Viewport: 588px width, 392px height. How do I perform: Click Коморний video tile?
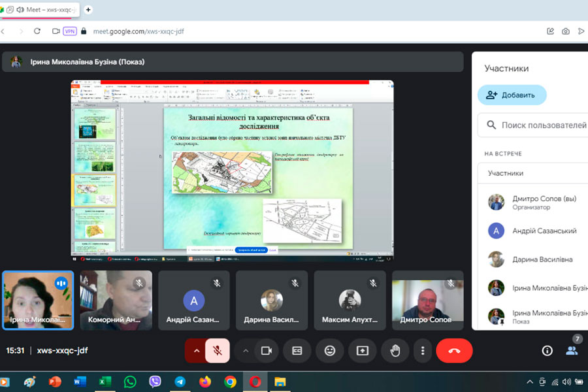(x=116, y=301)
